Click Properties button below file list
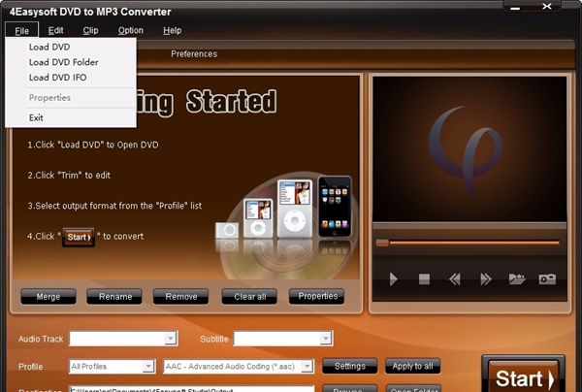The image size is (582, 392). point(317,296)
